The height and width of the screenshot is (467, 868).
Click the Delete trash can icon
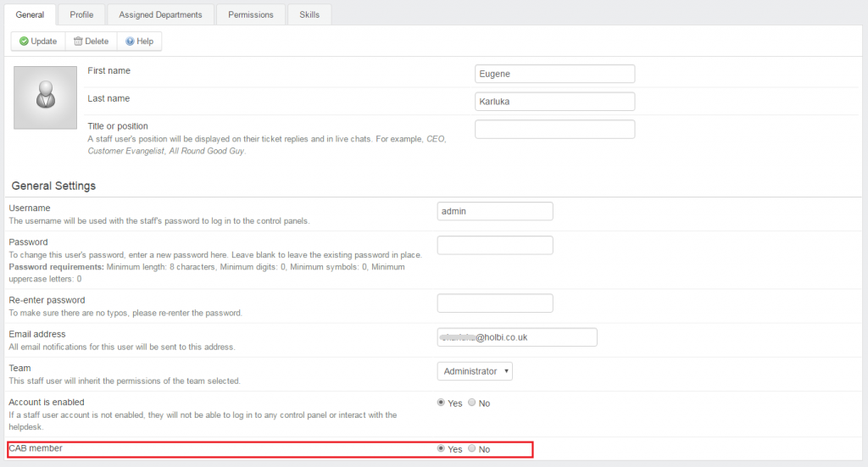(78, 41)
